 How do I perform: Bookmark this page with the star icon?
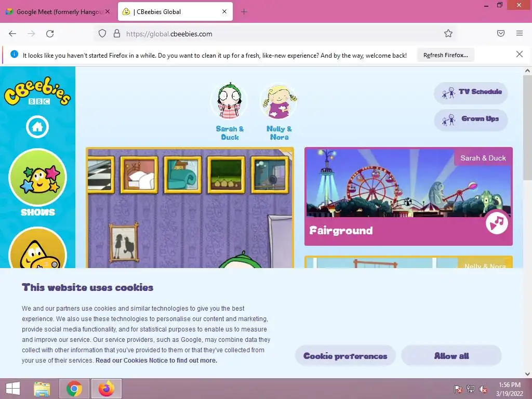pyautogui.click(x=448, y=34)
